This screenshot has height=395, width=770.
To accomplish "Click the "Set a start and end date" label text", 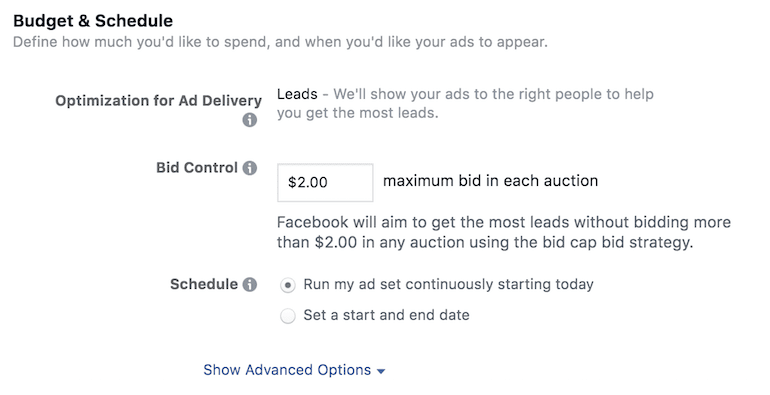I will [386, 315].
